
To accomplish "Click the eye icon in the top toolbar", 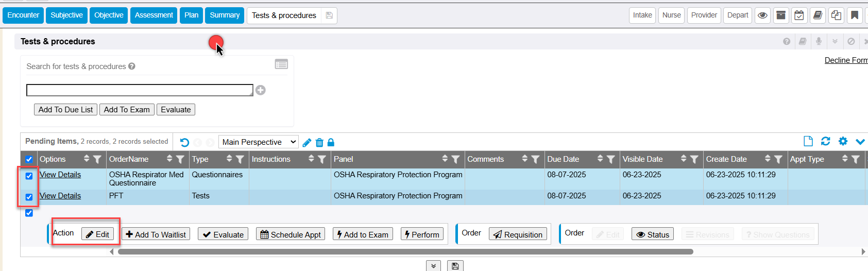I will point(762,15).
